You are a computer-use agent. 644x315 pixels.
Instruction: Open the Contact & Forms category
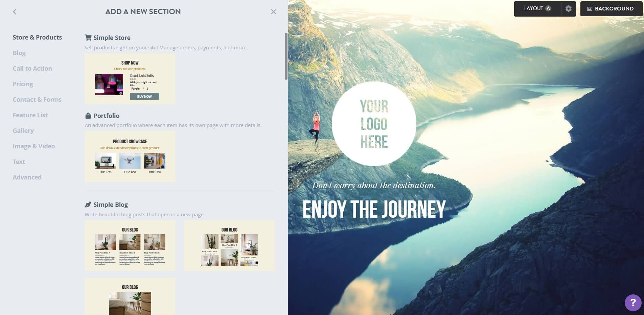point(37,99)
